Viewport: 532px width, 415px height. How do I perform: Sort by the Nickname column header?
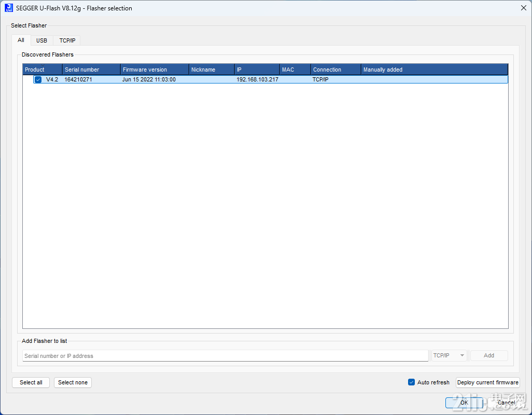[x=212, y=70]
